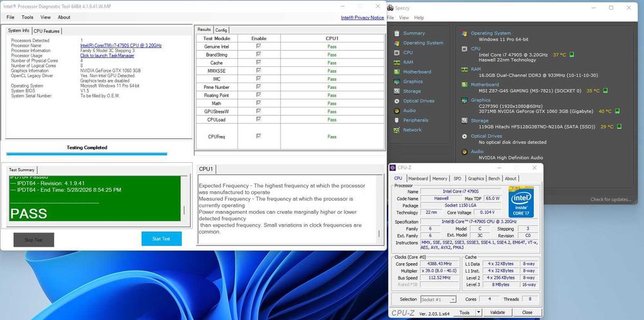The image size is (644, 320).
Task: Select RAM icon in Speccy sidebar
Action: (x=396, y=62)
